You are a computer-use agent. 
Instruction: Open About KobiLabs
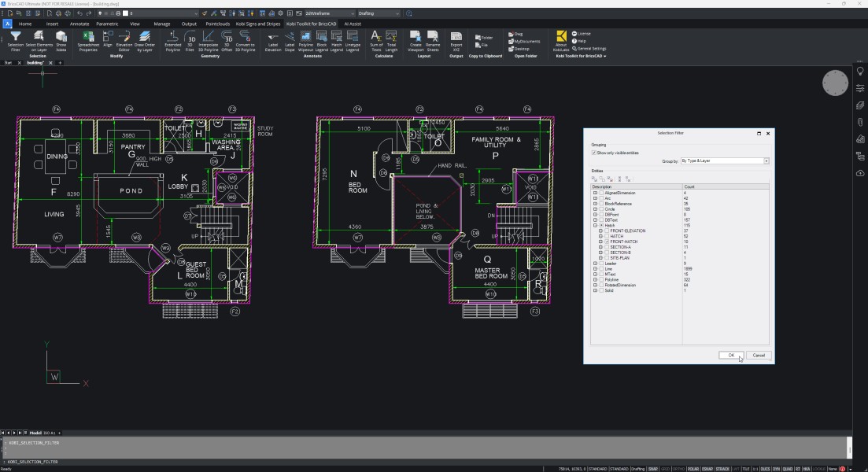(x=561, y=42)
